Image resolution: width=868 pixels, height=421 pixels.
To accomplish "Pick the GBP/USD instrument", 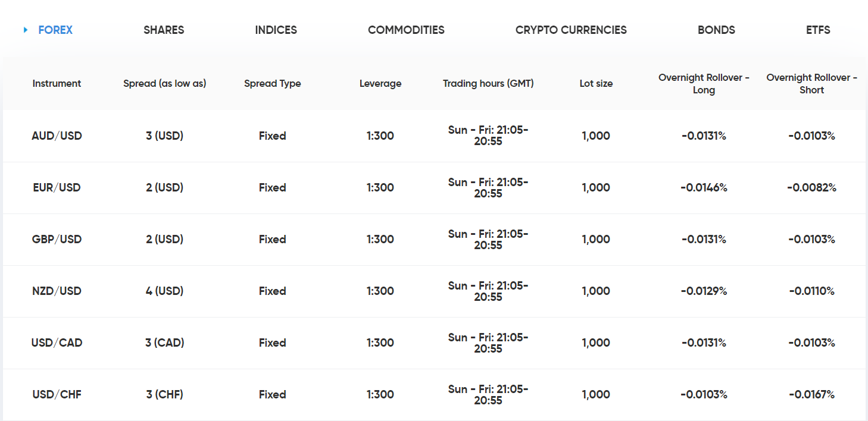I will (x=57, y=239).
